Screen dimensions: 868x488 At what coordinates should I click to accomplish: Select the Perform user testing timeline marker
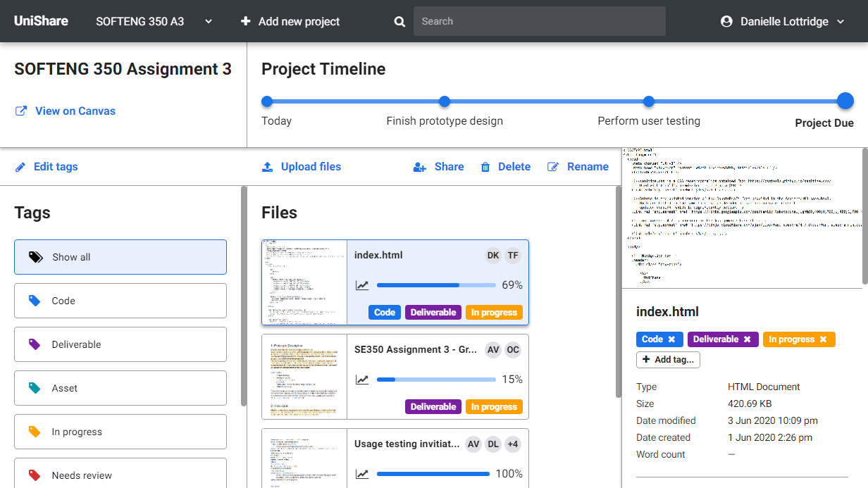(649, 101)
